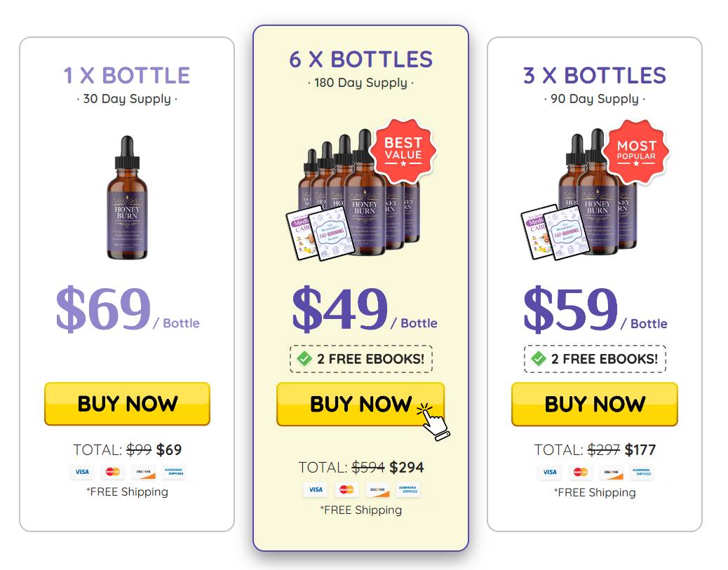Click the American Express icon in the middle column
The image size is (728, 570).
408,490
